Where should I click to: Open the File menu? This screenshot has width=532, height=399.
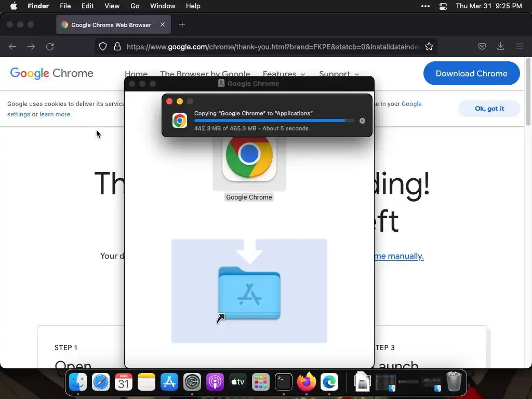[x=65, y=6]
